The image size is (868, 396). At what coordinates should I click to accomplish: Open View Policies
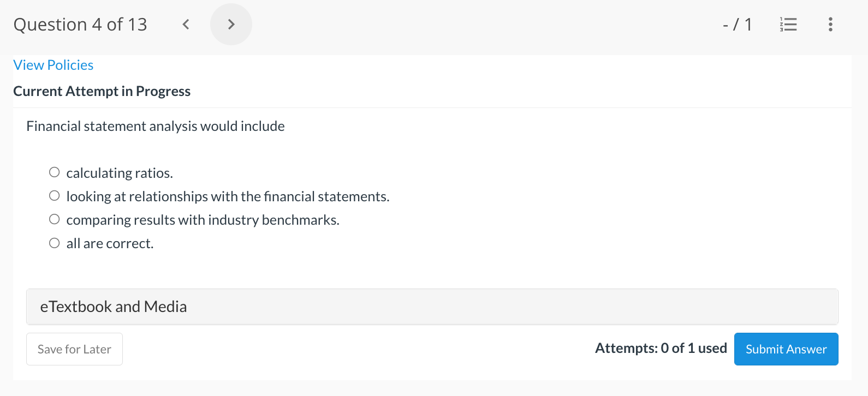tap(53, 64)
